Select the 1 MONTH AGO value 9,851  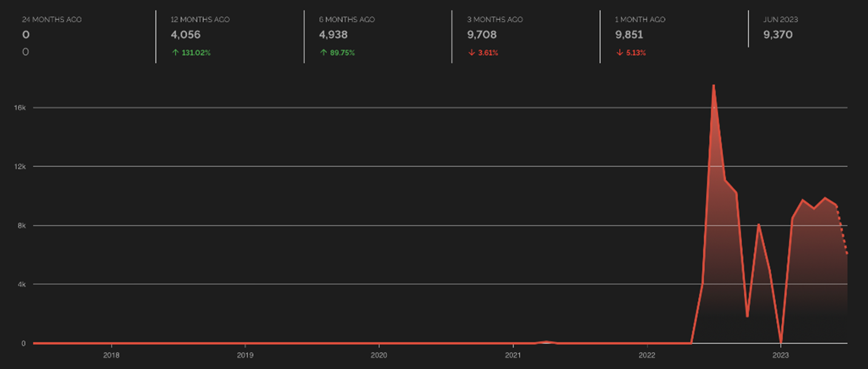[629, 35]
